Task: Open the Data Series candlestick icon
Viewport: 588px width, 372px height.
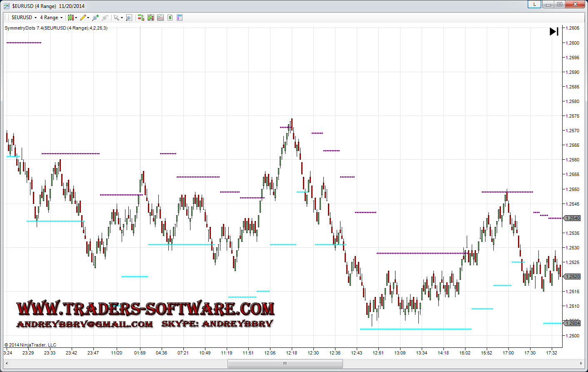Action: pos(150,18)
